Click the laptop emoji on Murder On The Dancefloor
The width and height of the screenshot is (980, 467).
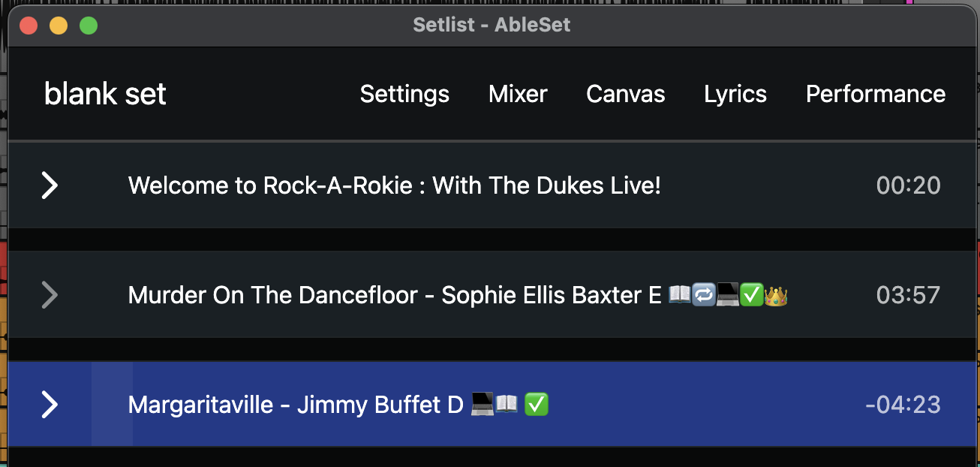pyautogui.click(x=728, y=296)
